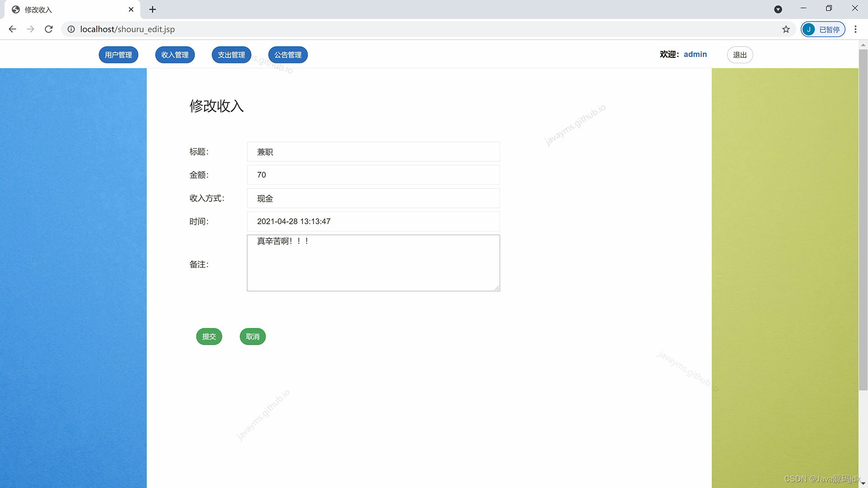Click the 收入方式: label
This screenshot has width=868, height=488.
coord(207,198)
